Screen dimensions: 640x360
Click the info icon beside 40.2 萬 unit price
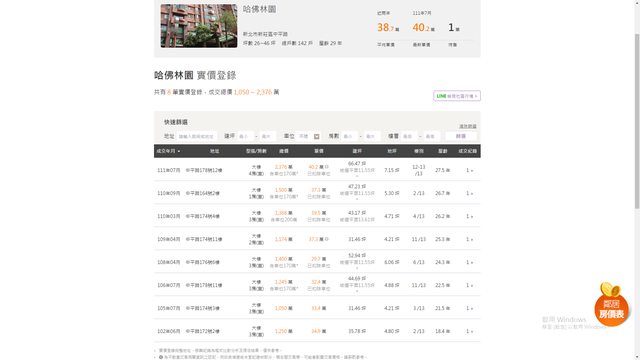327,167
